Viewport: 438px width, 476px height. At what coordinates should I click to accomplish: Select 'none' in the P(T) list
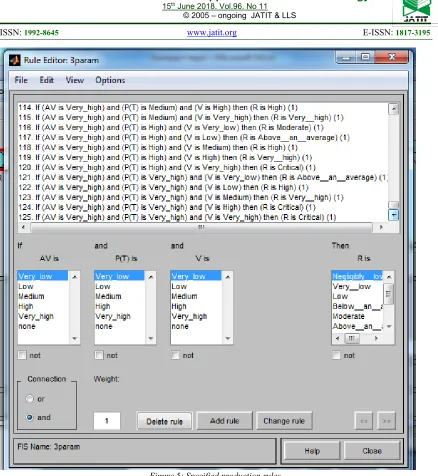pyautogui.click(x=119, y=326)
